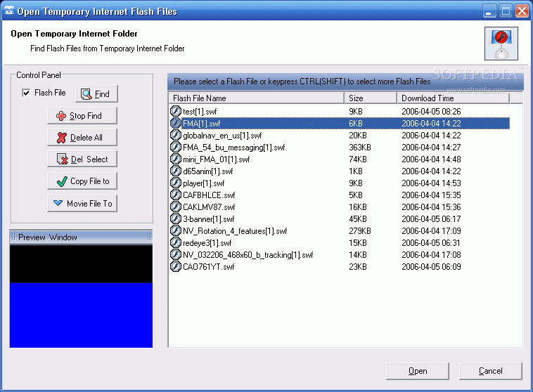Close the Open Temporary Internet Flash Files window
533x392 pixels.
[x=522, y=11]
